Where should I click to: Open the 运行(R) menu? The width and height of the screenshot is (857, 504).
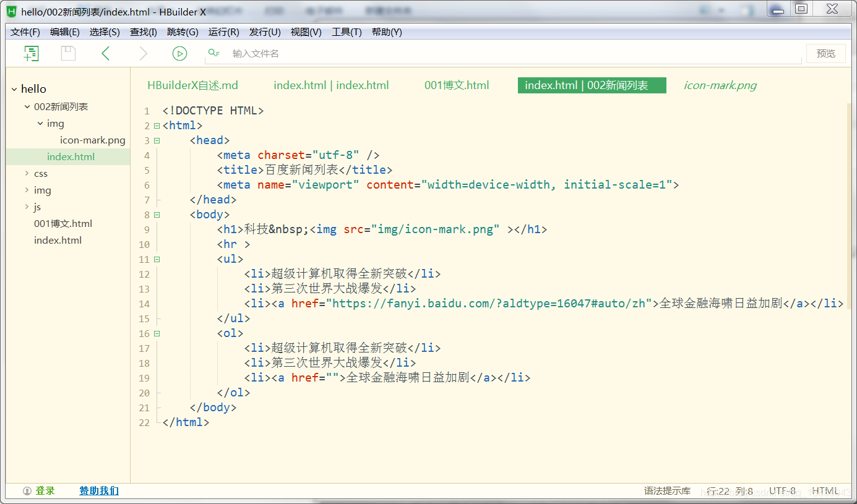click(224, 32)
